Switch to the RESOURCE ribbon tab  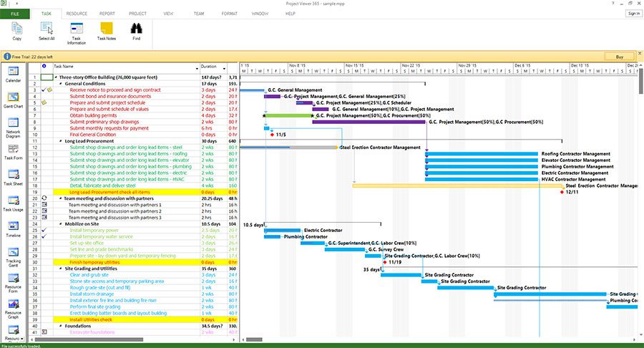[77, 14]
